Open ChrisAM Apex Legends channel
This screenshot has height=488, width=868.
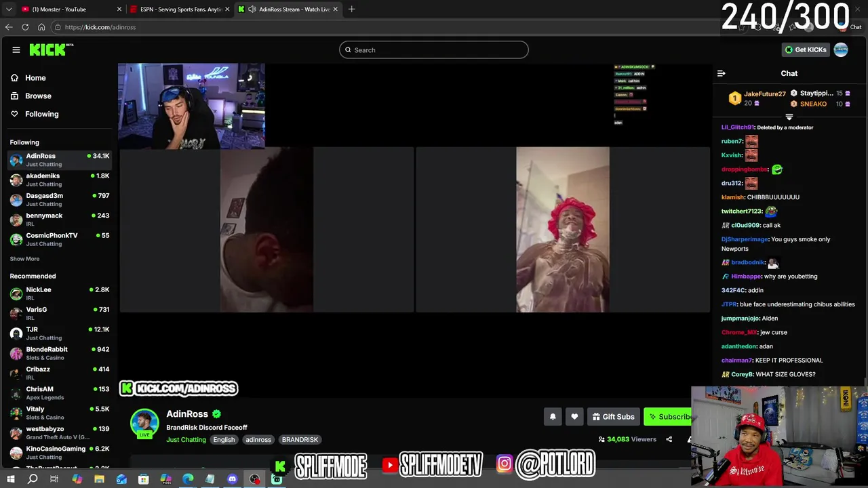tap(59, 392)
